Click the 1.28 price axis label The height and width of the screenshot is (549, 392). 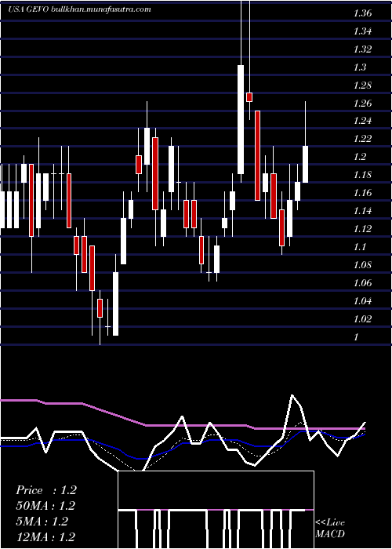coord(362,85)
